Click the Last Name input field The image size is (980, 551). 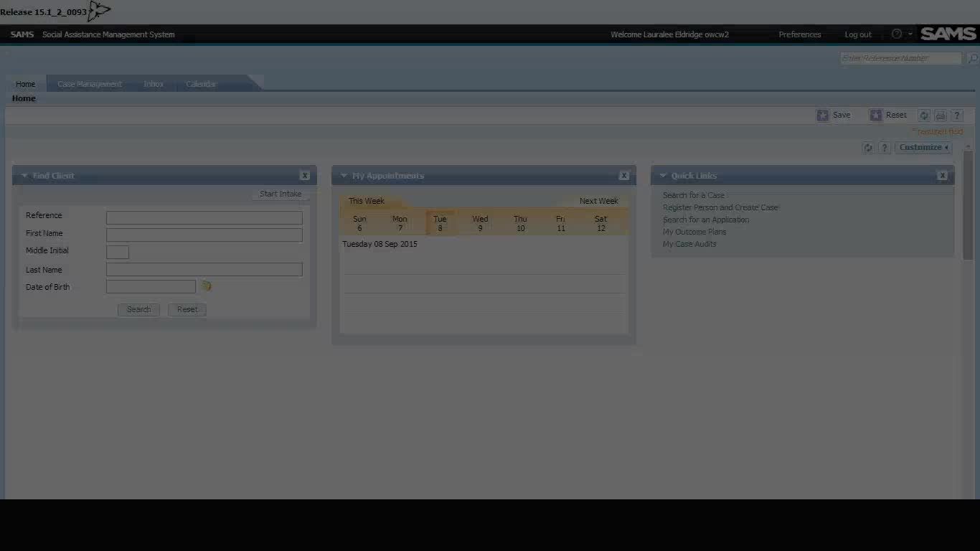(x=204, y=270)
